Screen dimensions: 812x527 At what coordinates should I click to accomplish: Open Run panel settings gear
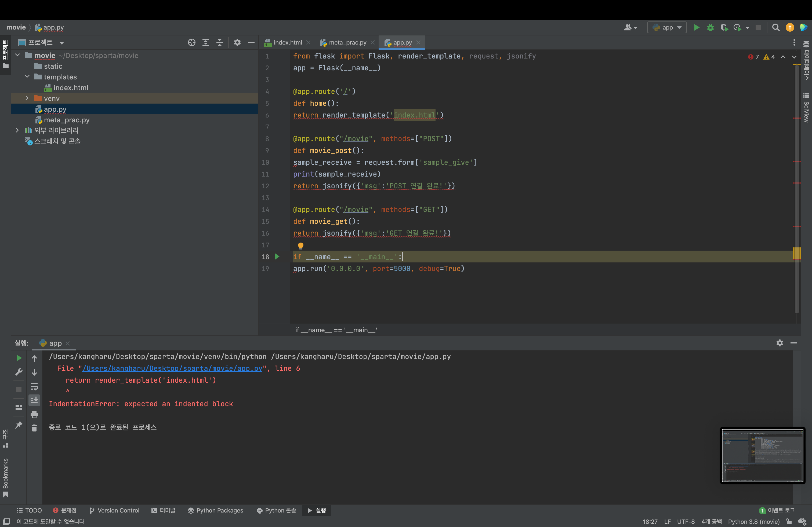point(780,343)
